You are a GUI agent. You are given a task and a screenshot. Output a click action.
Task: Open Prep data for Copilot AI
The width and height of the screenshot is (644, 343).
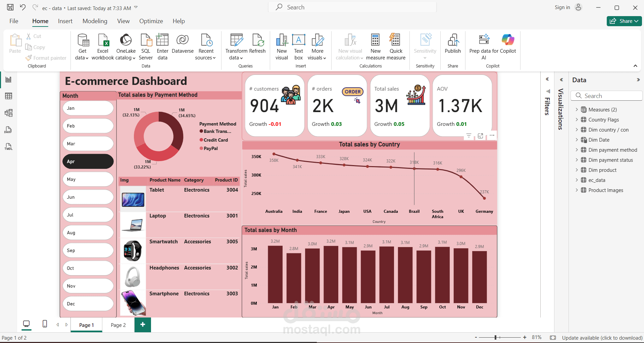click(x=484, y=46)
